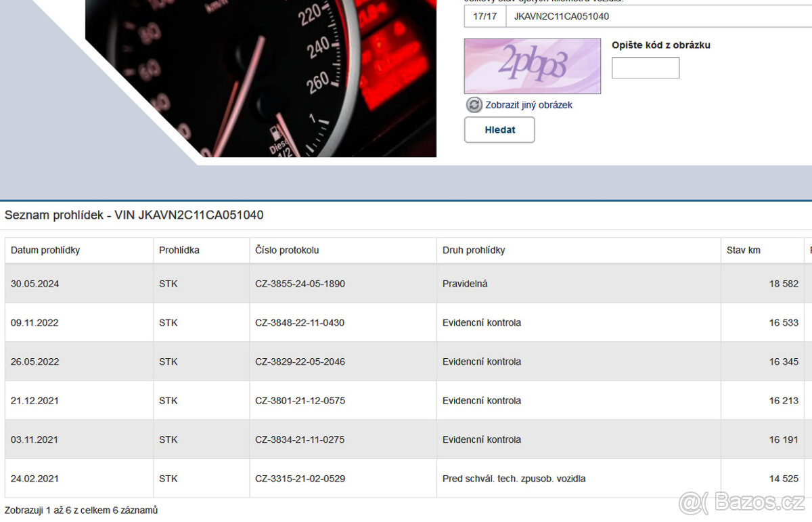
Task: Click the captcha image
Action: pos(532,66)
